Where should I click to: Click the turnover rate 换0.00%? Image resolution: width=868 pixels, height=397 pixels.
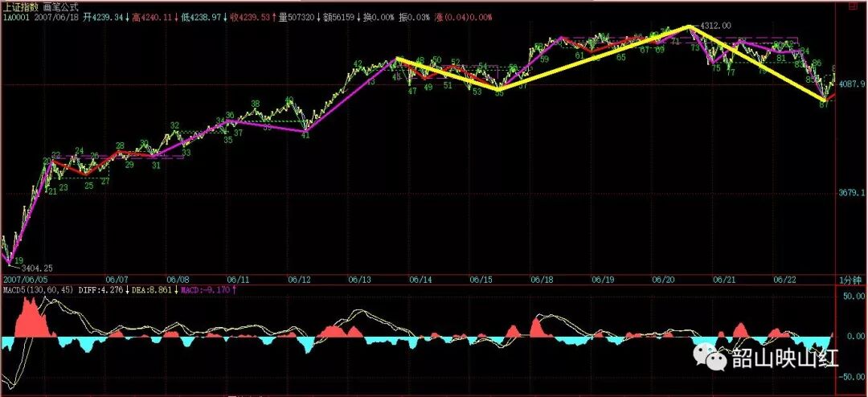tap(377, 18)
